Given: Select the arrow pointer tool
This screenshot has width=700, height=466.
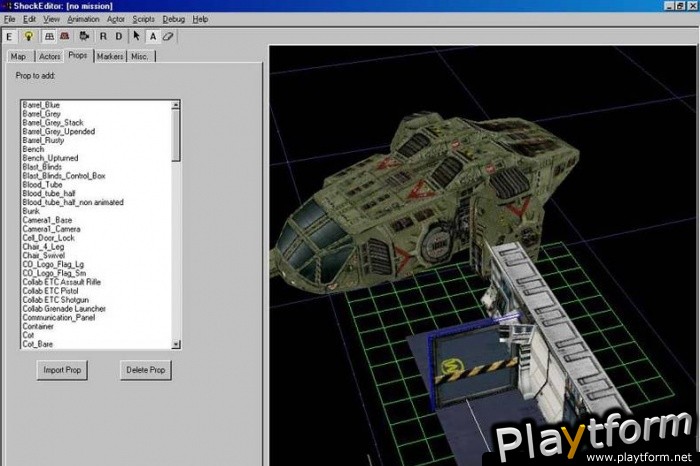Looking at the screenshot, I should 137,37.
